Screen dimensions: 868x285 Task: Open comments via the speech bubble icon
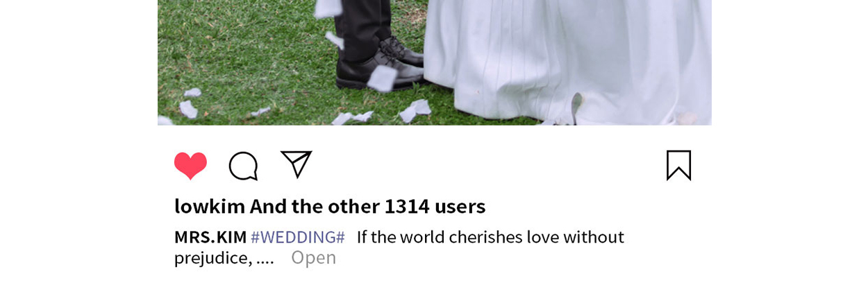[243, 166]
